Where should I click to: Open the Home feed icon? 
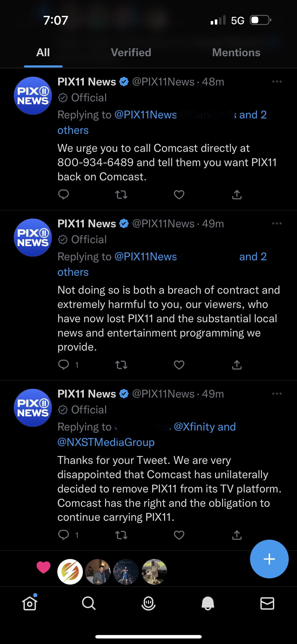pyautogui.click(x=30, y=603)
